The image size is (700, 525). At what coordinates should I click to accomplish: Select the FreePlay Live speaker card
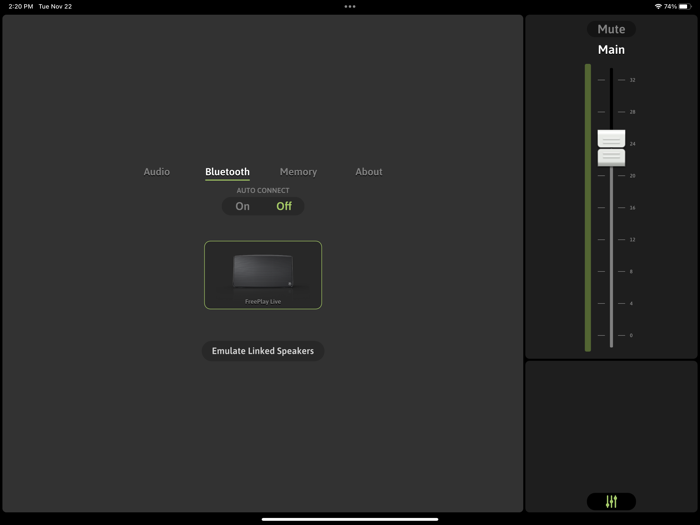[263, 275]
